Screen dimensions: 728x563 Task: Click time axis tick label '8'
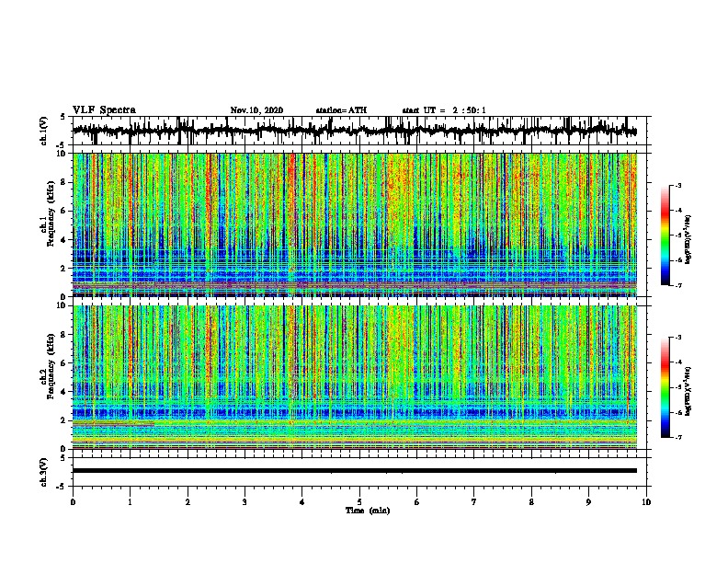click(531, 502)
